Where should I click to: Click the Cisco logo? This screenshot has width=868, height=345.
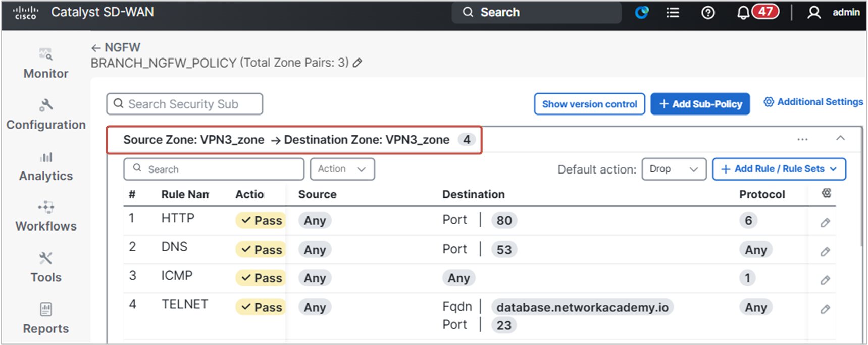point(25,12)
